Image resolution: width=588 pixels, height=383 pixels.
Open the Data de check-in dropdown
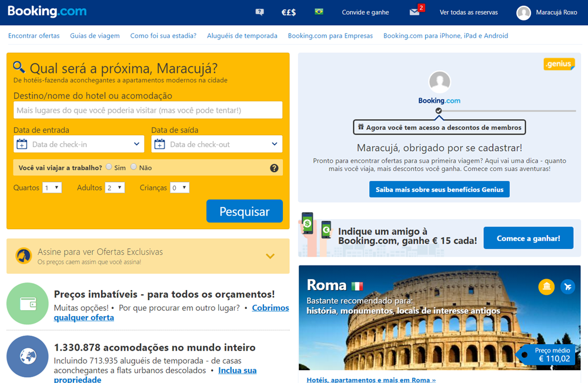[x=79, y=144]
